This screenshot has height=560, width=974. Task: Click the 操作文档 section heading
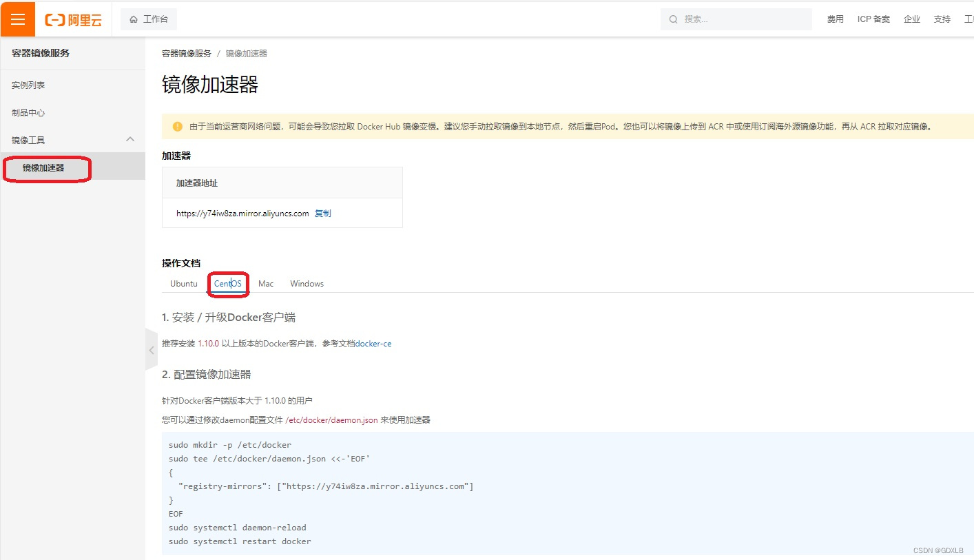click(181, 264)
